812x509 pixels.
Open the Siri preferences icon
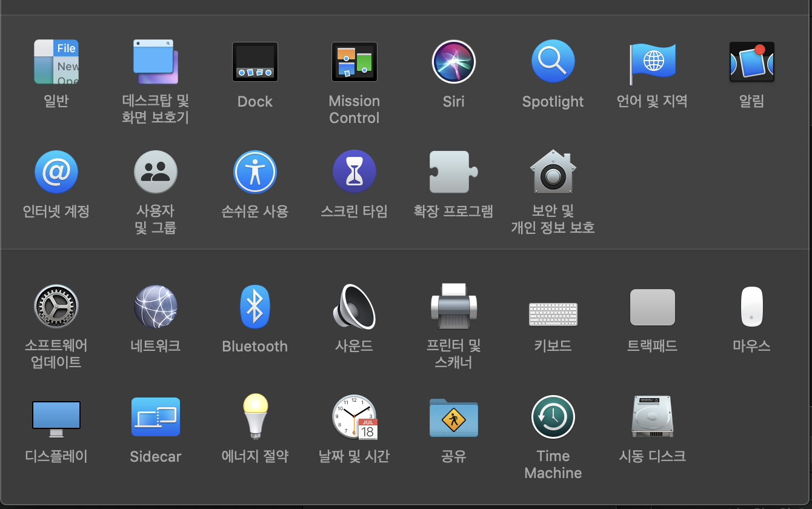(x=454, y=62)
